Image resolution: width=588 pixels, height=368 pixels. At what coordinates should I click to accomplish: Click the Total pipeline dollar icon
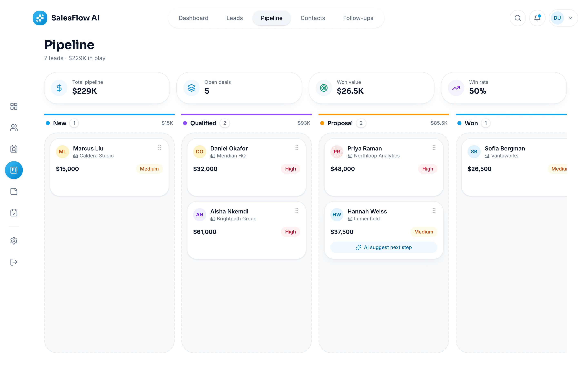click(59, 88)
